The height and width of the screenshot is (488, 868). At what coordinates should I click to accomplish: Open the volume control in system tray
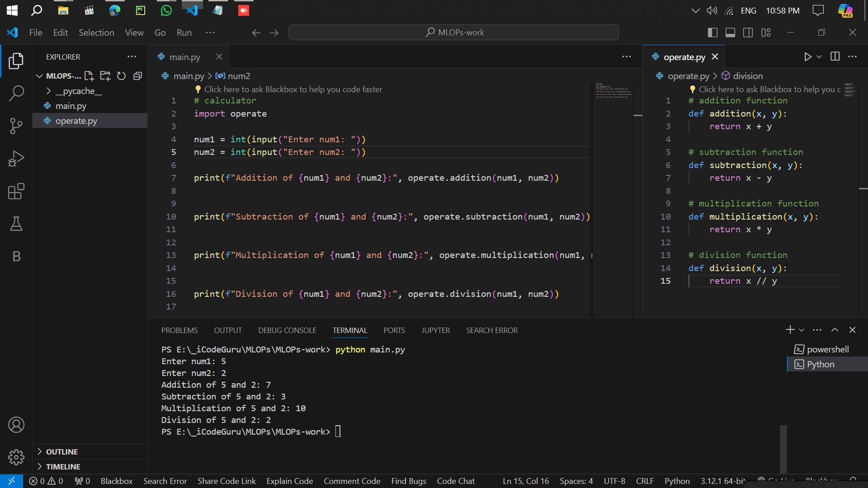(x=712, y=10)
